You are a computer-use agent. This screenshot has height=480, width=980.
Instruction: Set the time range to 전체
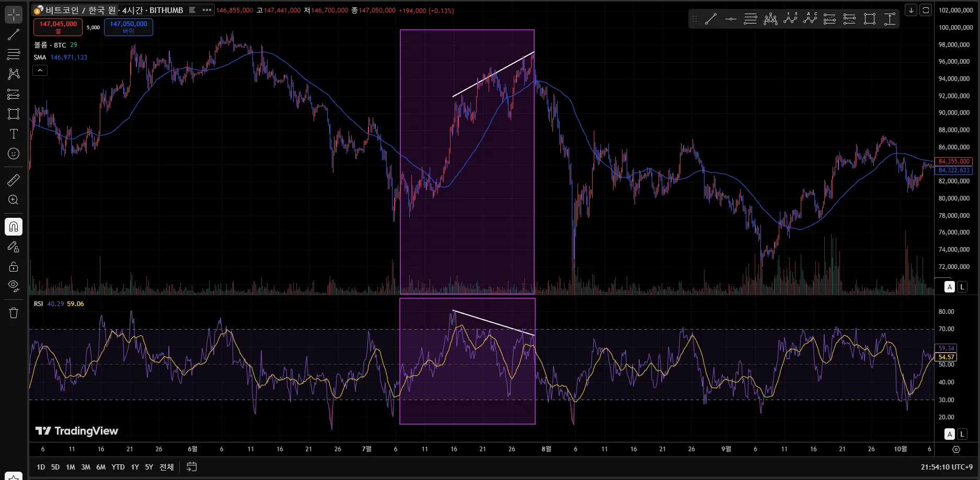tap(167, 467)
